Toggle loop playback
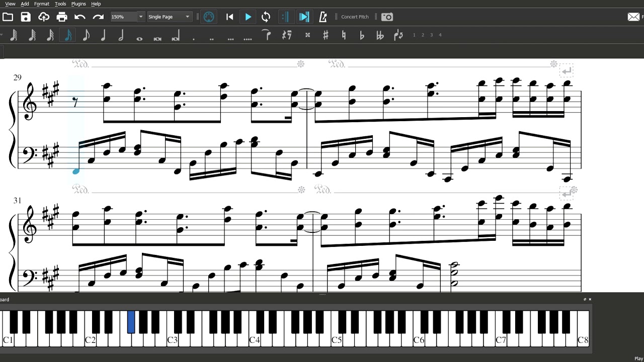Viewport: 644px width, 362px height. point(266,17)
